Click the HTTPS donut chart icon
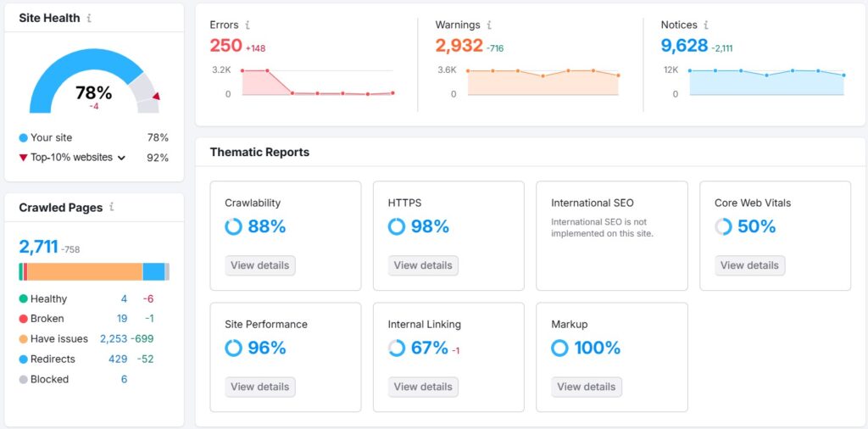 pos(397,226)
